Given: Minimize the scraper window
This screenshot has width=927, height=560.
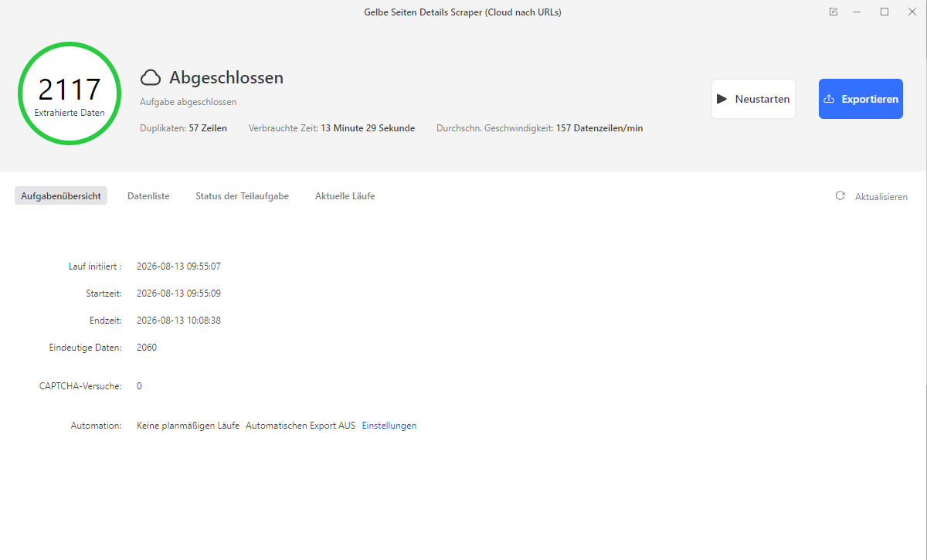Looking at the screenshot, I should [857, 12].
